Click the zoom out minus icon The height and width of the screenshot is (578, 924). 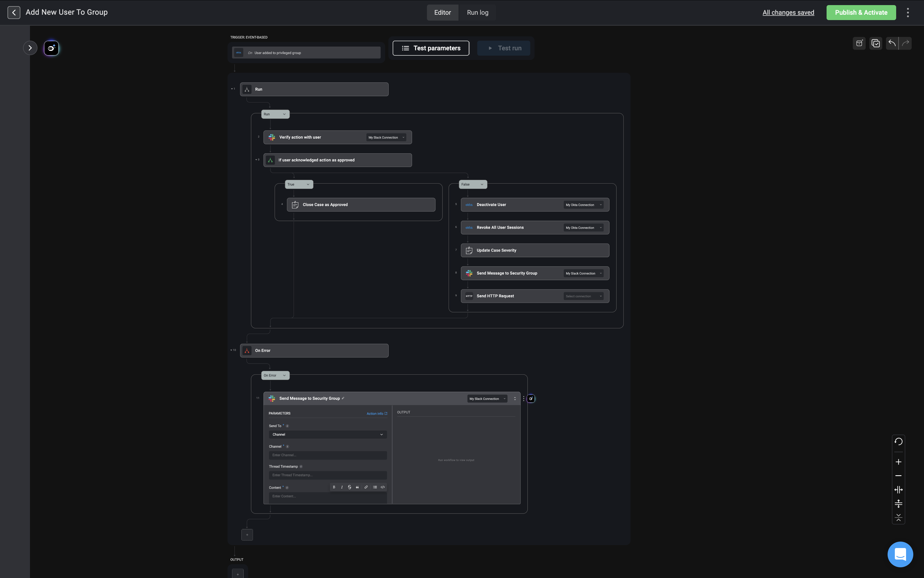click(898, 476)
